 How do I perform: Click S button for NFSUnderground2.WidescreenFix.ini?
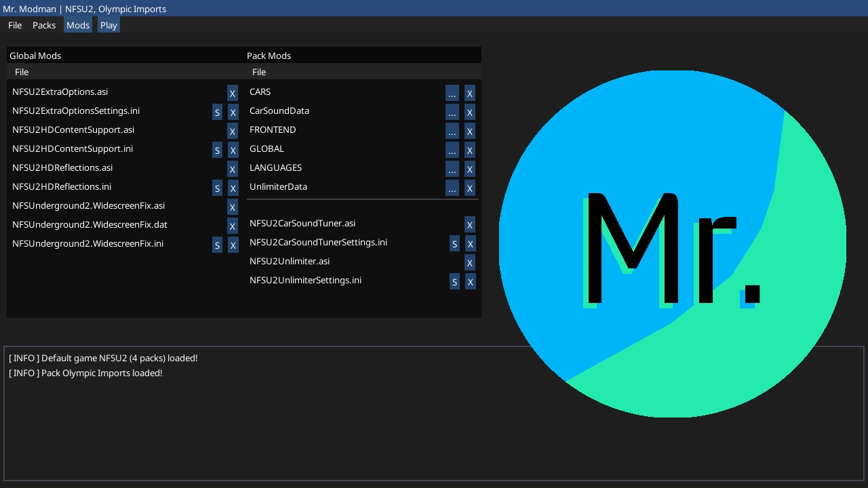click(217, 245)
